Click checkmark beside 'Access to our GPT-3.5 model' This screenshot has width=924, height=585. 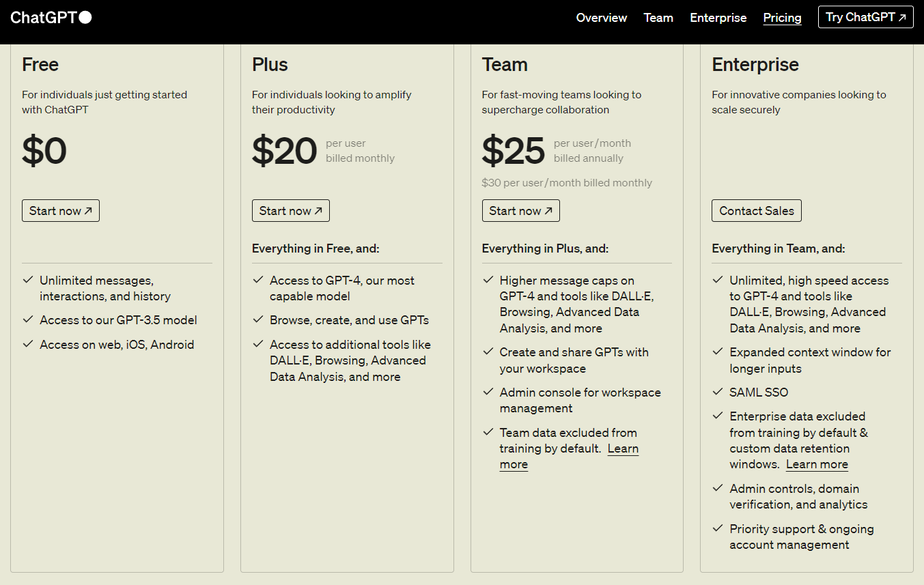tap(28, 319)
